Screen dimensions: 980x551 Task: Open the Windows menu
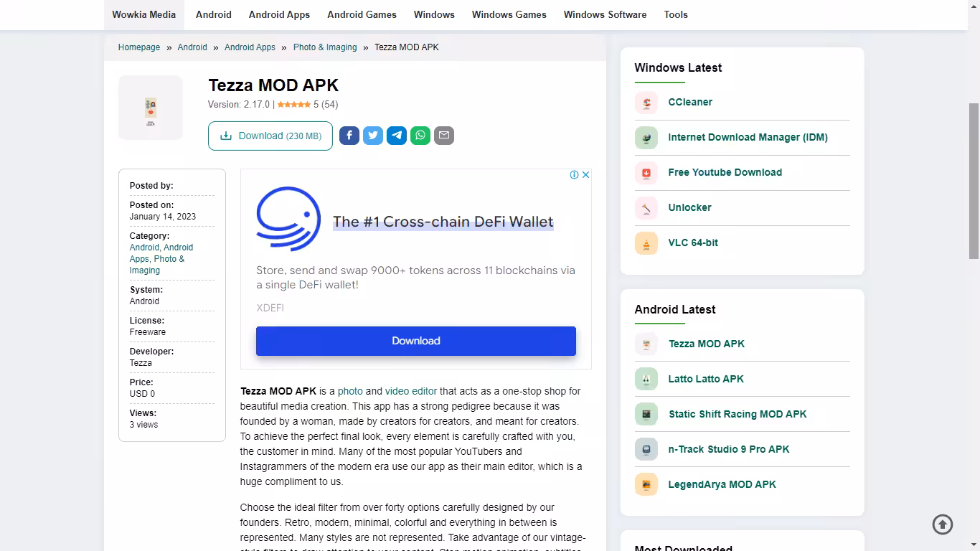point(434,14)
